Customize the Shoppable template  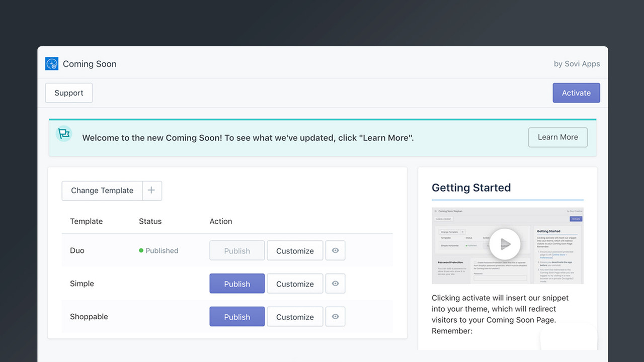pos(295,316)
